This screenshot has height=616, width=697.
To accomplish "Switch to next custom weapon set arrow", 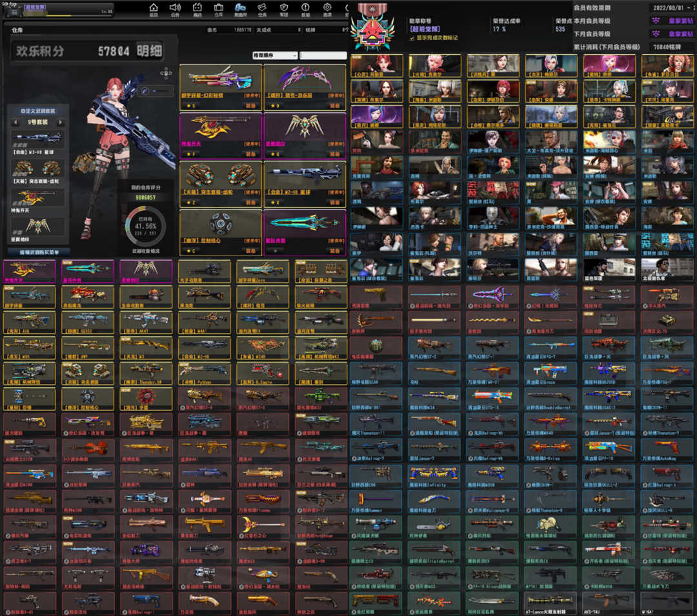I will (x=61, y=123).
